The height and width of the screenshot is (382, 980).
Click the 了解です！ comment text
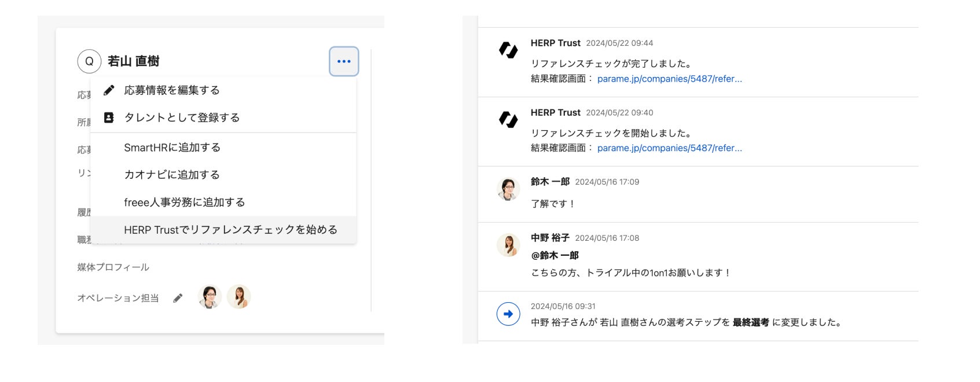click(x=553, y=204)
